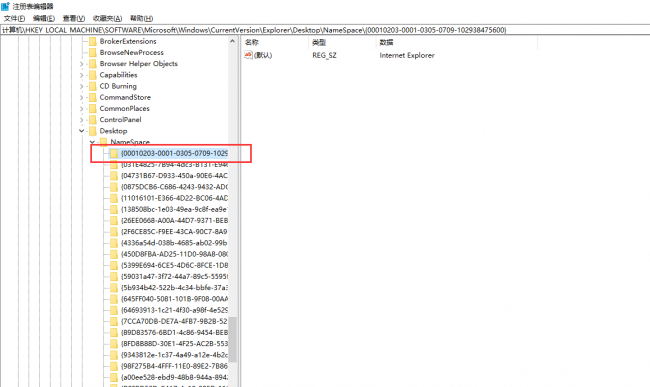Expand the ControlPanel key

click(82, 120)
